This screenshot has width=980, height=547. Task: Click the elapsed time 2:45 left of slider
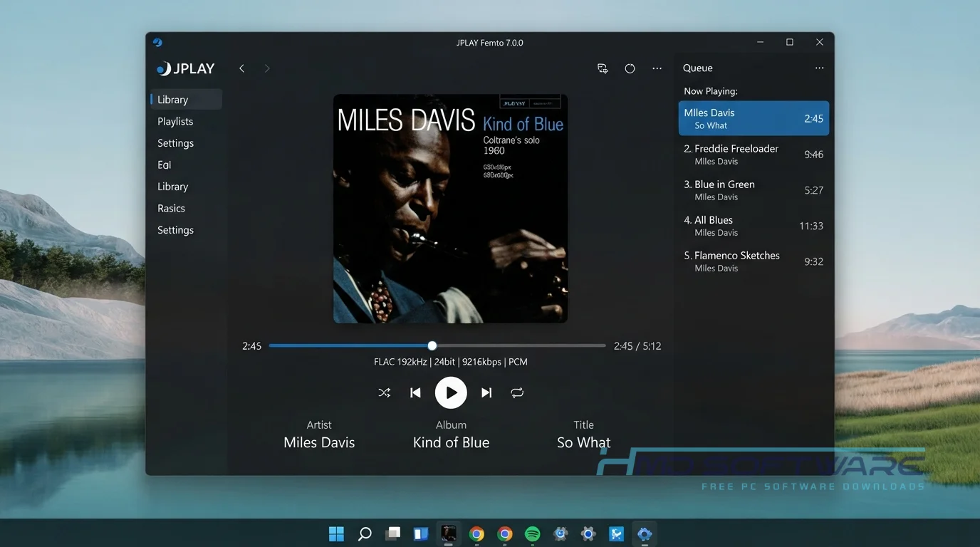tap(252, 346)
